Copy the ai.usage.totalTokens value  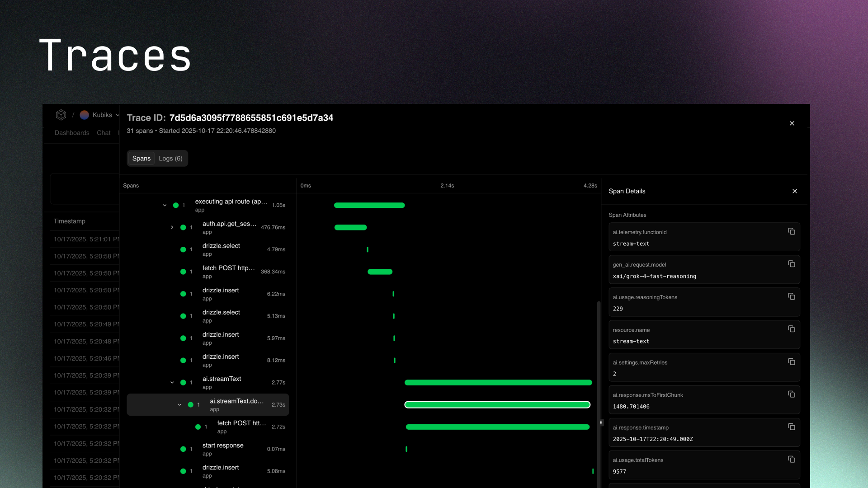pyautogui.click(x=792, y=459)
